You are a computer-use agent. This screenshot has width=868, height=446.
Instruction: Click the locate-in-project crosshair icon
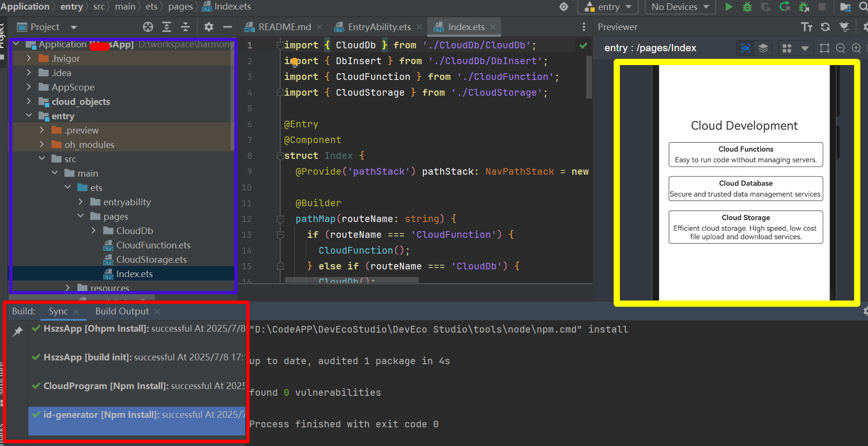tap(148, 27)
